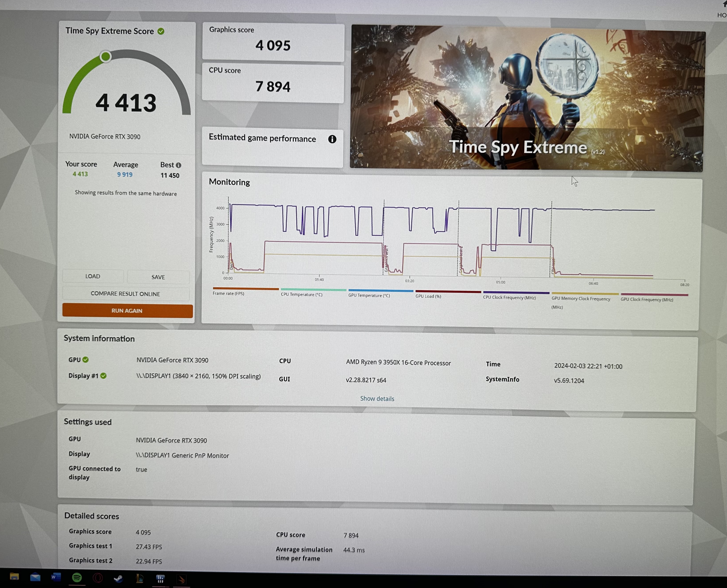Toggle GPU Load (%) series in chart legend
Image resolution: width=727 pixels, height=588 pixels.
point(428,296)
